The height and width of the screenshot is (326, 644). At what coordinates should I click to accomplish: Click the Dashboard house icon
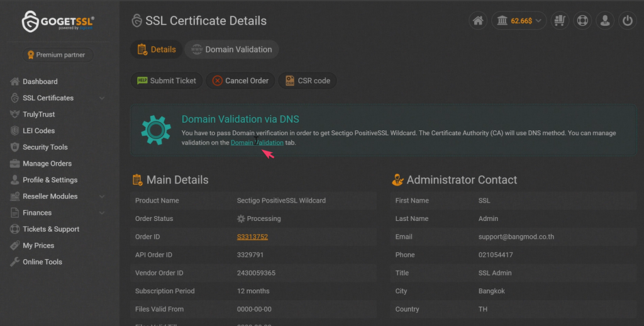point(15,81)
